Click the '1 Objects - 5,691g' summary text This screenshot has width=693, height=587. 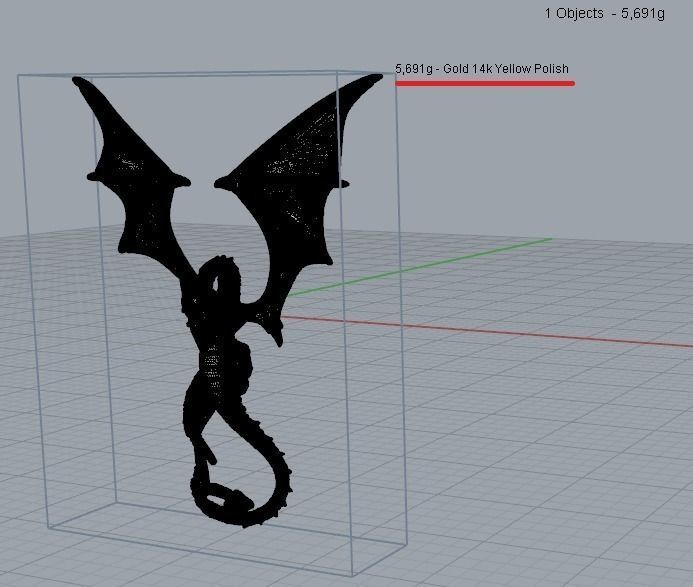[605, 14]
